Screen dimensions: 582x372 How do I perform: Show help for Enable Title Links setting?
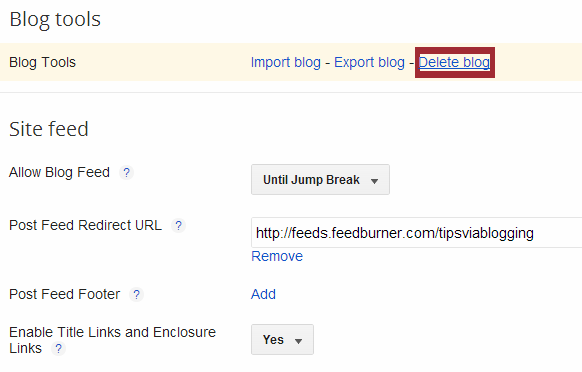pyautogui.click(x=58, y=349)
